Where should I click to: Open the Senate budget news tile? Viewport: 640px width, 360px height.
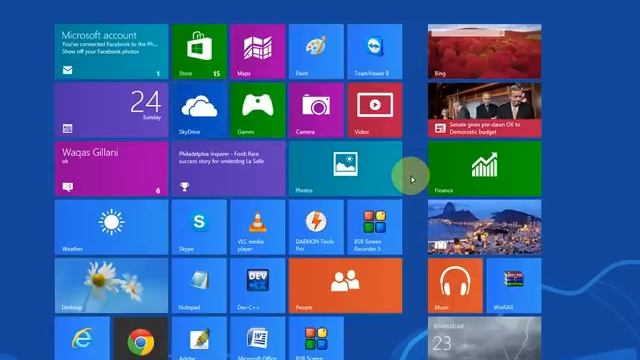[484, 110]
